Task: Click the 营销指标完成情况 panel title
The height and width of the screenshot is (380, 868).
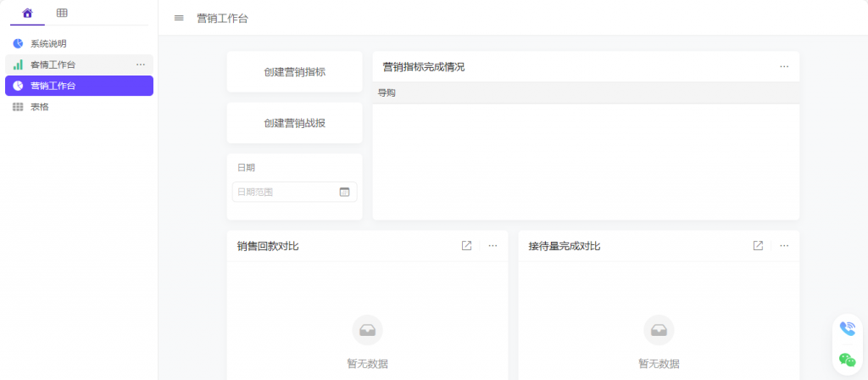Action: click(x=424, y=67)
